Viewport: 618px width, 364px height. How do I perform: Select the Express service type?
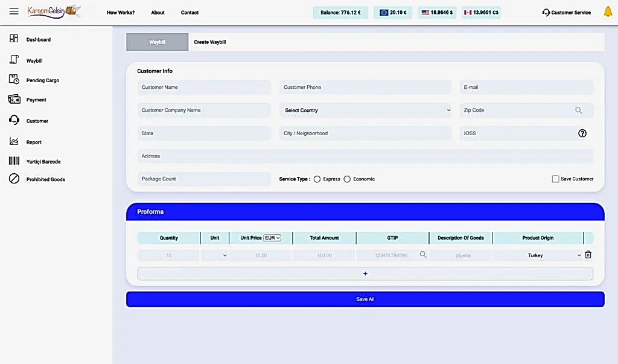[x=317, y=179]
